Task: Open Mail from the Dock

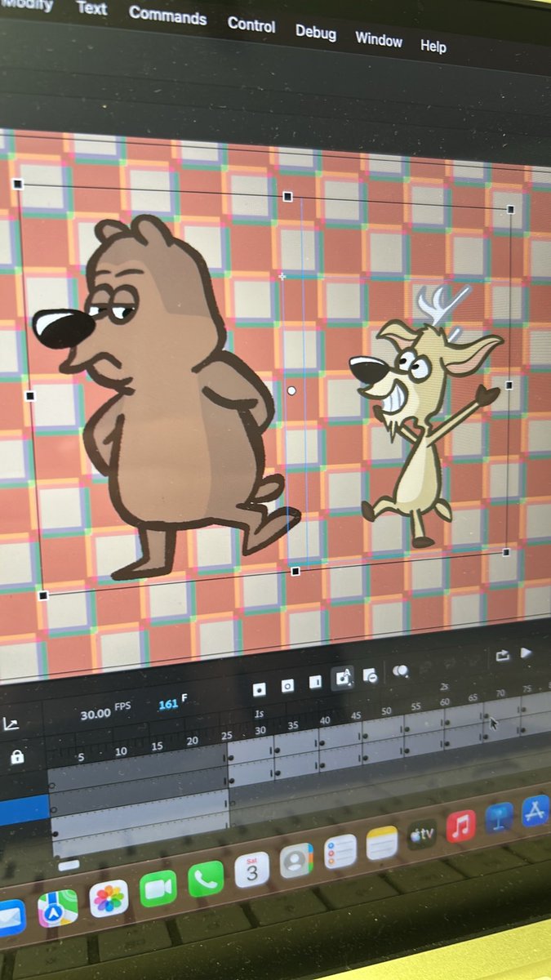Action: pos(11,917)
